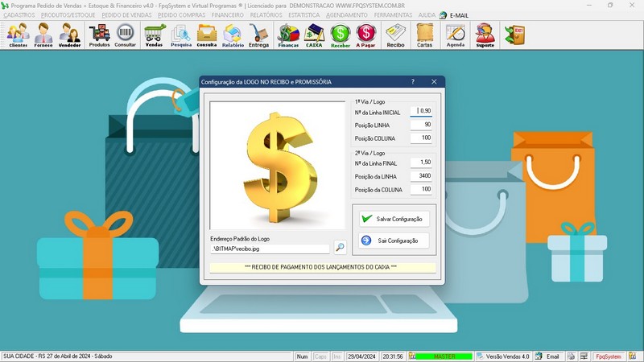
Task: Open the PRODUTOS/ESTOQUE menu
Action: coord(68,15)
